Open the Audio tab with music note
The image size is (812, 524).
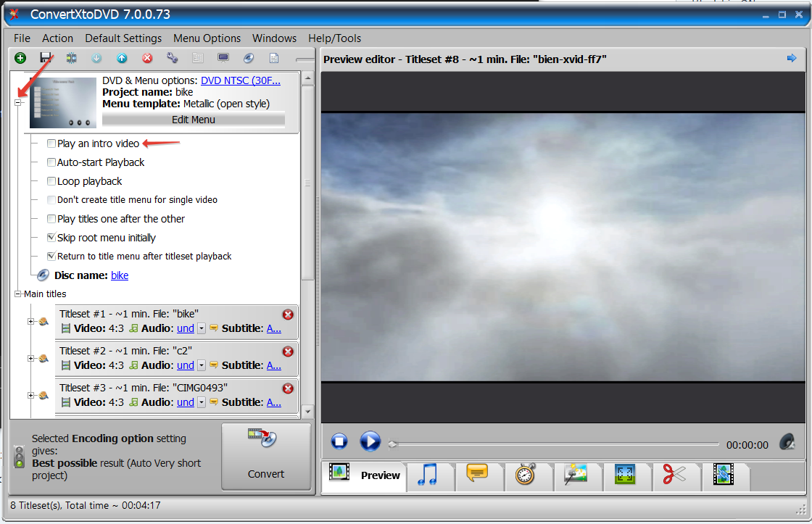tap(428, 474)
